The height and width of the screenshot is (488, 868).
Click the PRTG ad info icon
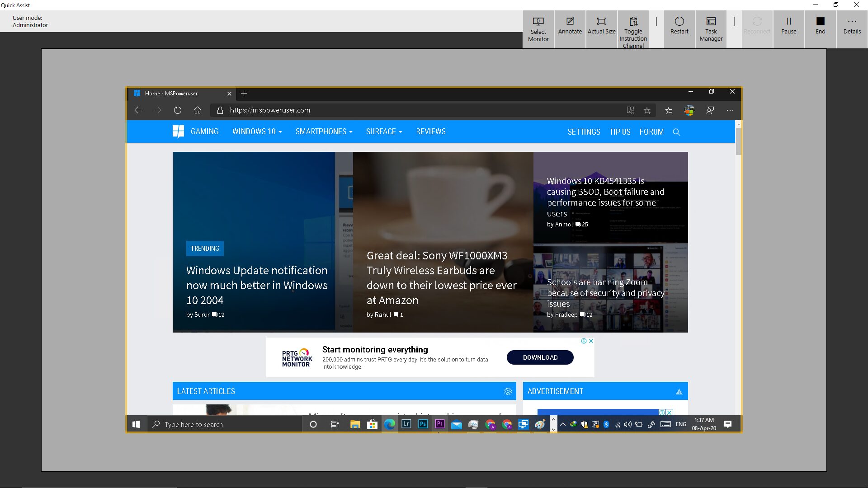[584, 341]
